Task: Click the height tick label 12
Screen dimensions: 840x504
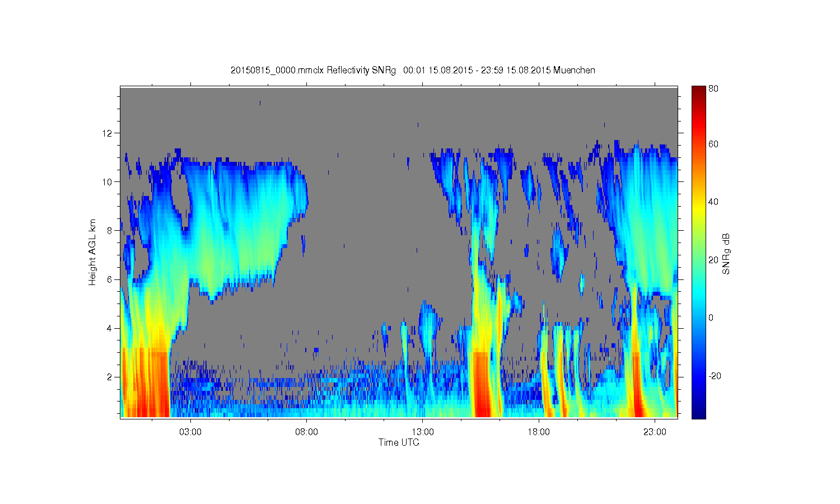Action: click(108, 133)
